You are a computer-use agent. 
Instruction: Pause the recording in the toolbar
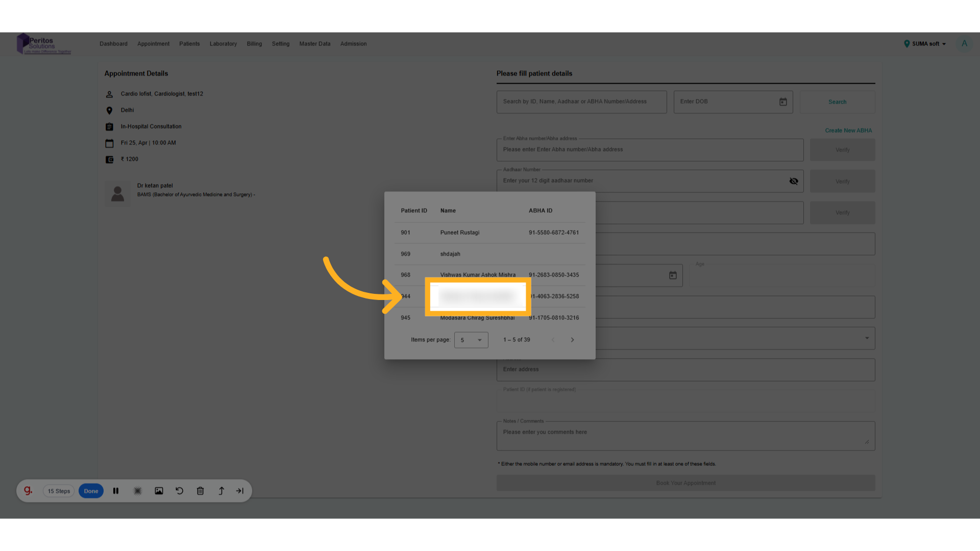pos(116,491)
